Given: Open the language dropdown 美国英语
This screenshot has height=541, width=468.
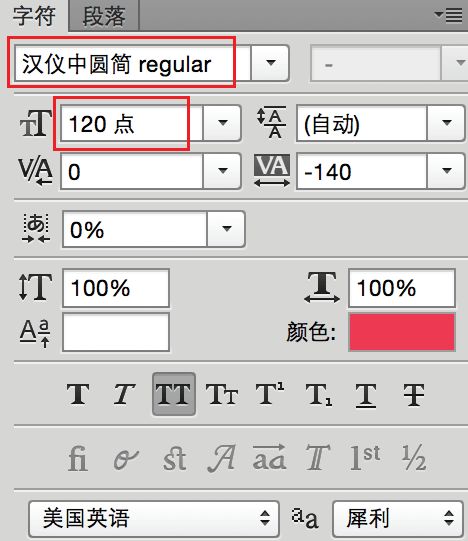Looking at the screenshot, I should click(154, 518).
